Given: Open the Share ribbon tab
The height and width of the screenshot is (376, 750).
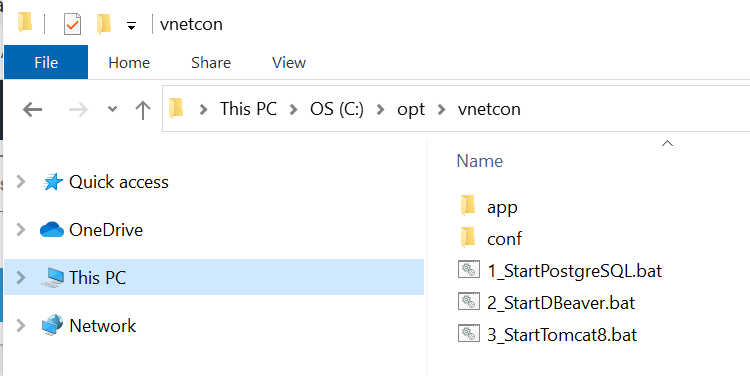Looking at the screenshot, I should [211, 63].
